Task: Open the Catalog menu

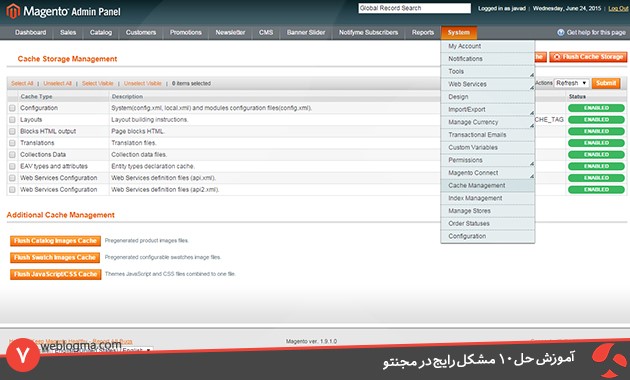Action: 101,33
